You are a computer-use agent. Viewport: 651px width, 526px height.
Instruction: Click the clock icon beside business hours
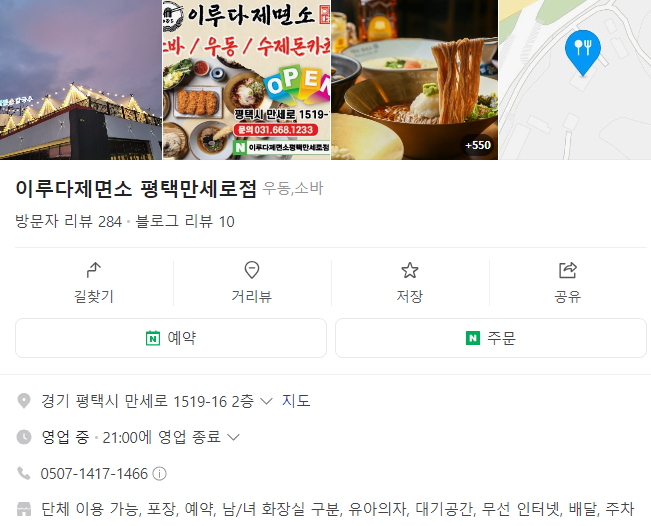(24, 437)
